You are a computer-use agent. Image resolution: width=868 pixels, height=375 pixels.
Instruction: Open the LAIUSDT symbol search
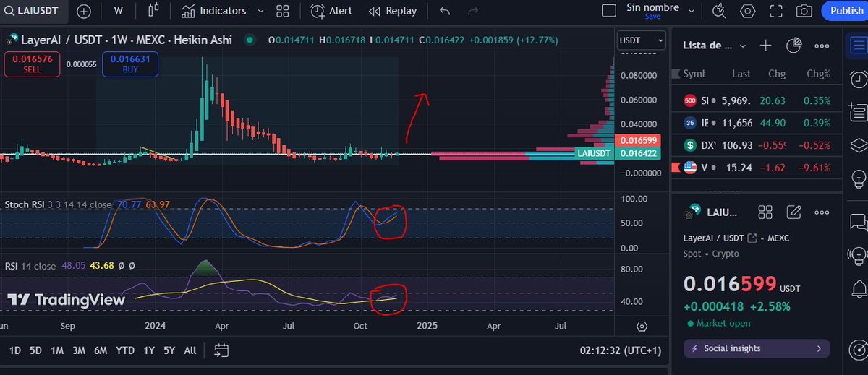coord(35,11)
